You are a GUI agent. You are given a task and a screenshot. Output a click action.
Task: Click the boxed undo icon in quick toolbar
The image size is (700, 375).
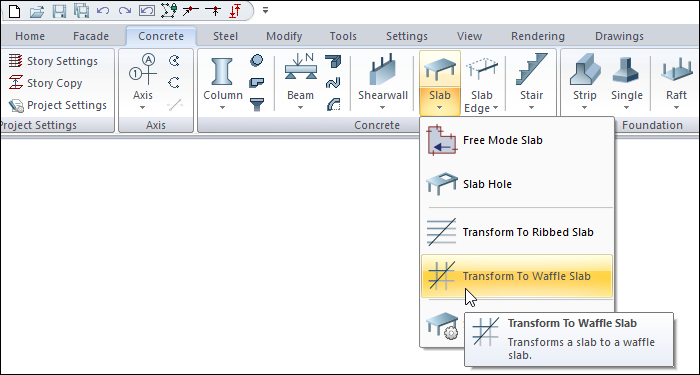point(146,11)
